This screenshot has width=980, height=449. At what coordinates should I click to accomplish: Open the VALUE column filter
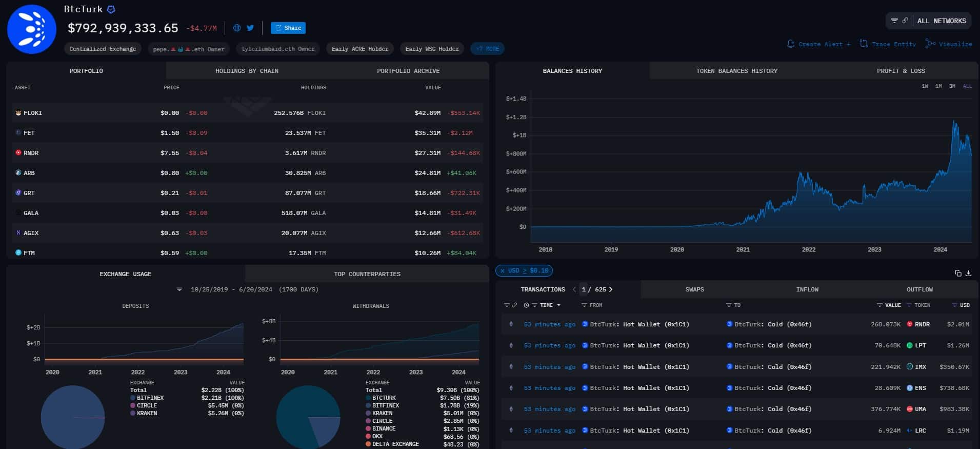[879, 305]
